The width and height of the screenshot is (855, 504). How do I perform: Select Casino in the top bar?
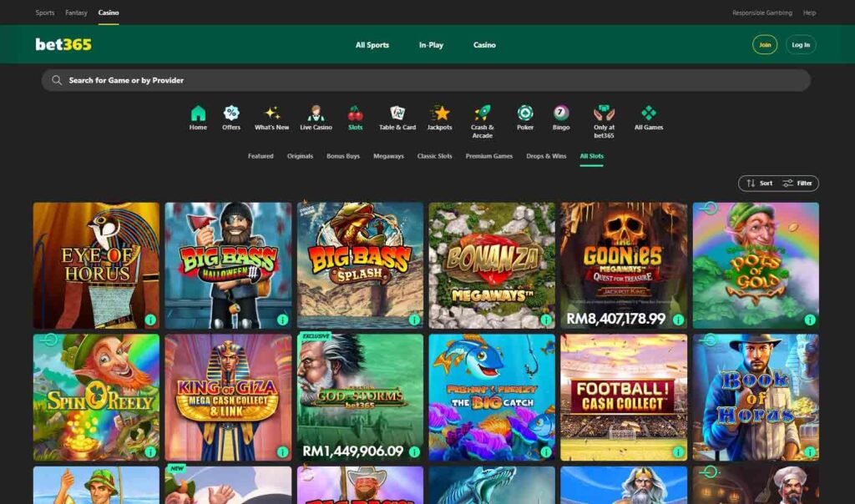(x=109, y=13)
